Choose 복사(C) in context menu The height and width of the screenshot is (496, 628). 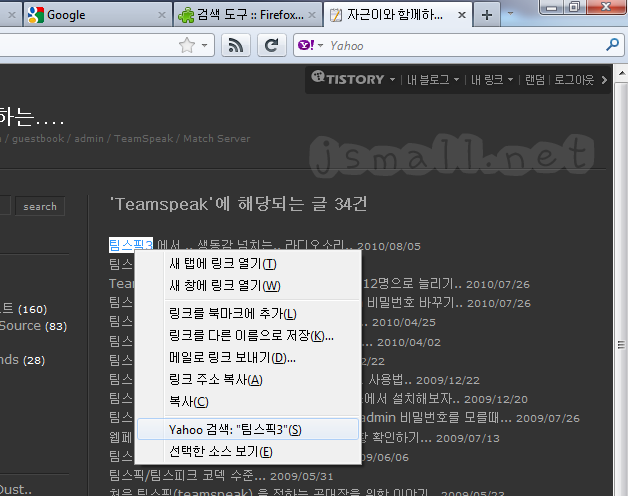(x=248, y=401)
